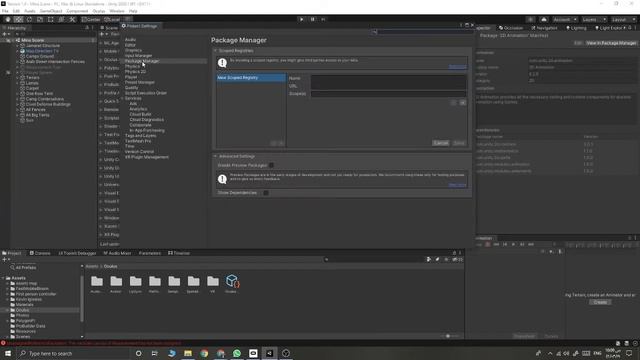Image resolution: width=640 pixels, height=360 pixels.
Task: Open the Assets menu
Action: (29, 11)
